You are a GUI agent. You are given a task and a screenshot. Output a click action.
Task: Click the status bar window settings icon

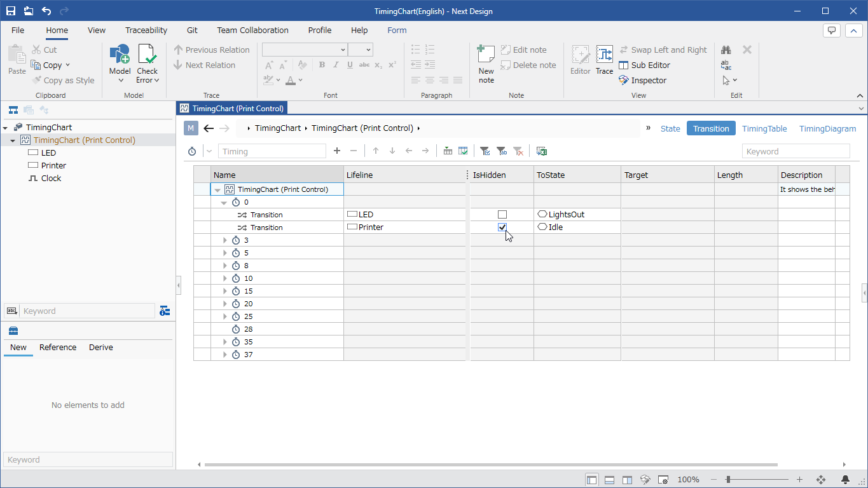[663, 480]
